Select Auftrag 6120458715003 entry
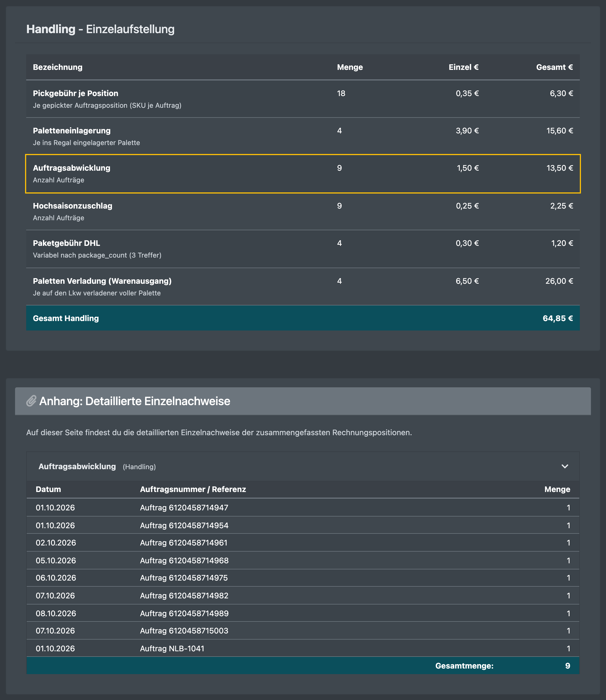This screenshot has height=700, width=606. coord(184,631)
